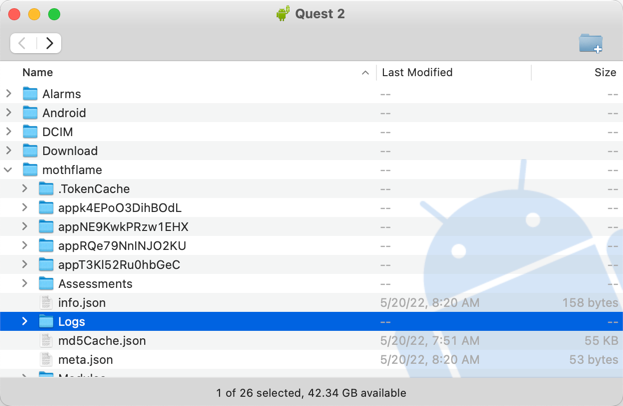The height and width of the screenshot is (406, 623).
Task: Select the Download folder icon
Action: click(30, 151)
